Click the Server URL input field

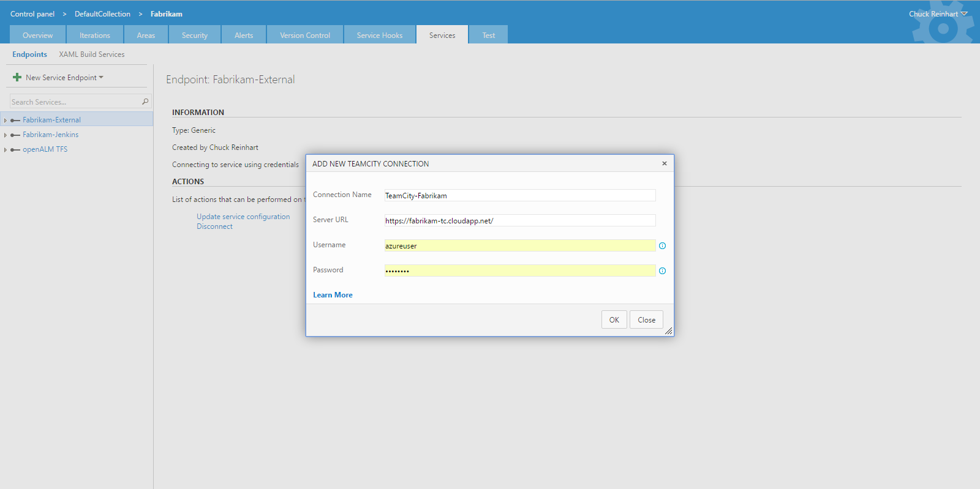(520, 220)
